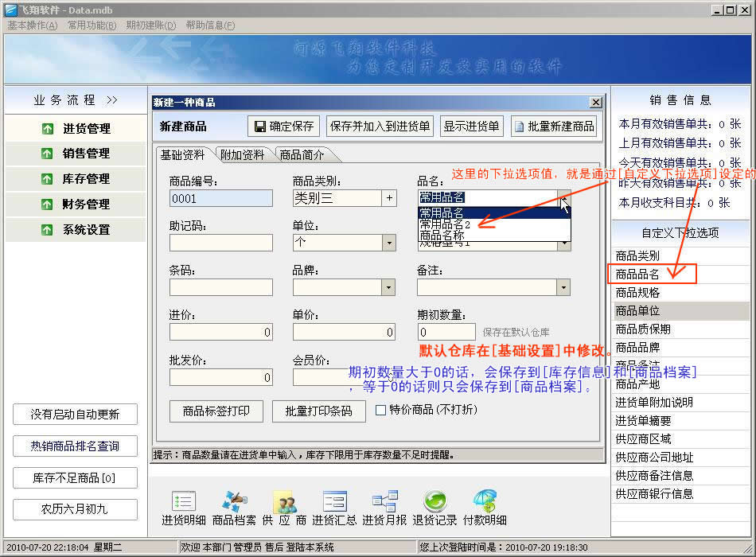Image resolution: width=756 pixels, height=557 pixels.
Task: Open 付款明细 payment details icon
Action: click(x=485, y=508)
